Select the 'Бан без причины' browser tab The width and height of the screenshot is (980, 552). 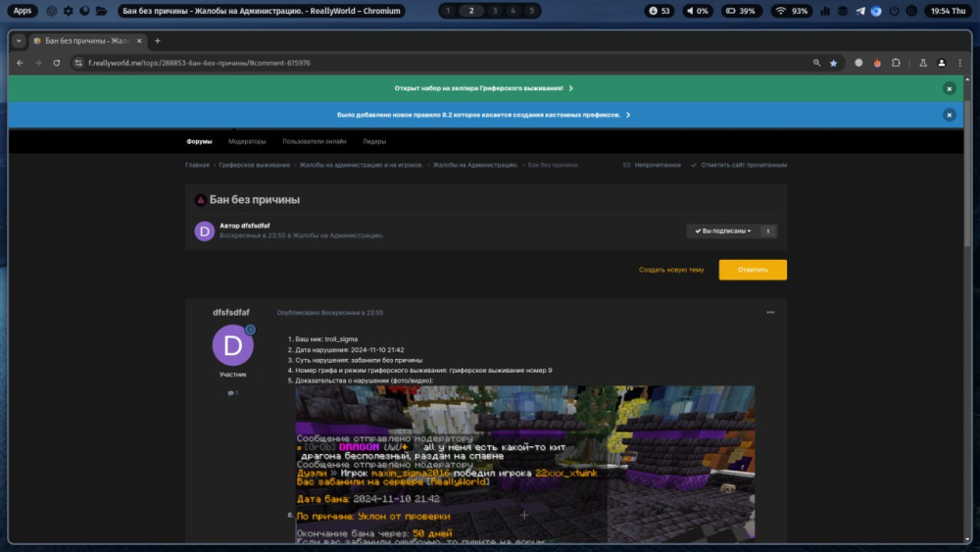[x=87, y=40]
